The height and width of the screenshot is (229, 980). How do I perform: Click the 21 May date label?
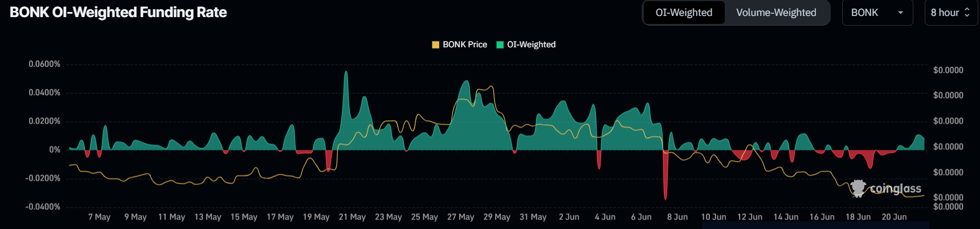(x=352, y=217)
